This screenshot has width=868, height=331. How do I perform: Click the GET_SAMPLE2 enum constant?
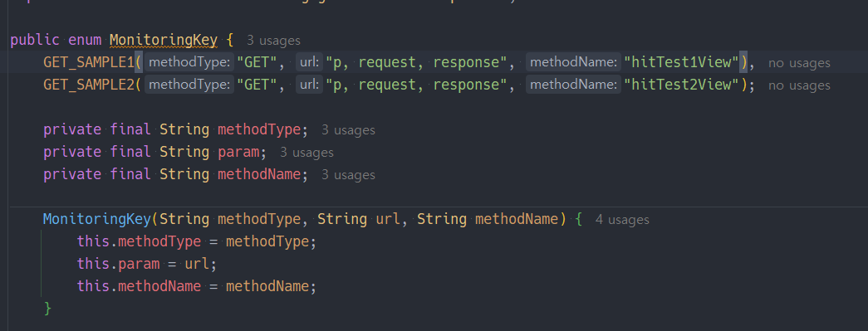[89, 85]
